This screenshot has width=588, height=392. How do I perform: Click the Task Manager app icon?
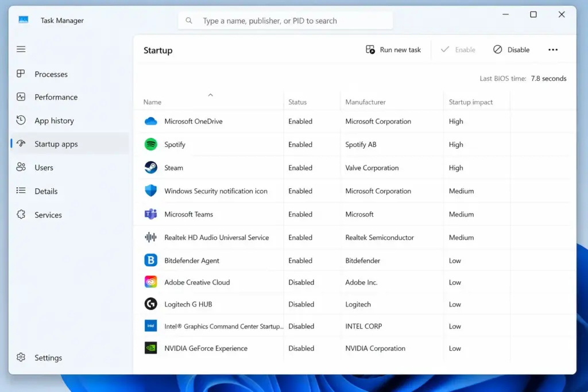(x=23, y=20)
